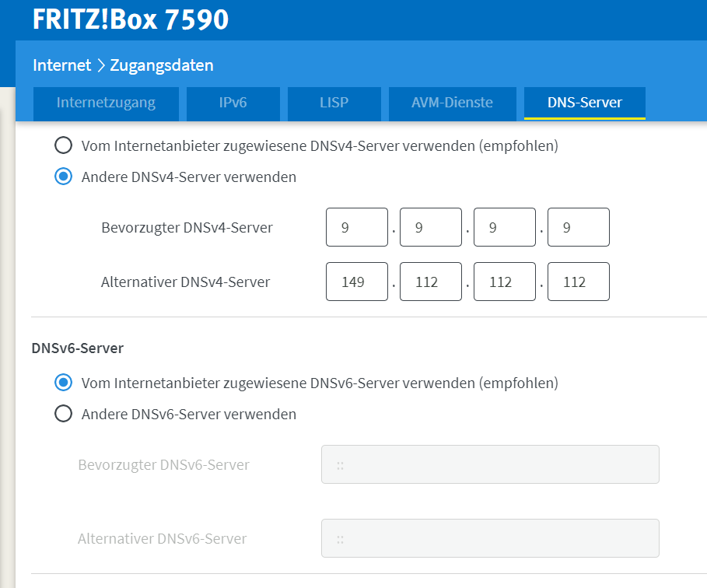Viewport: 707px width, 588px height.
Task: Click second octet of Bevorzugter DNSv4-Server
Action: pos(431,227)
